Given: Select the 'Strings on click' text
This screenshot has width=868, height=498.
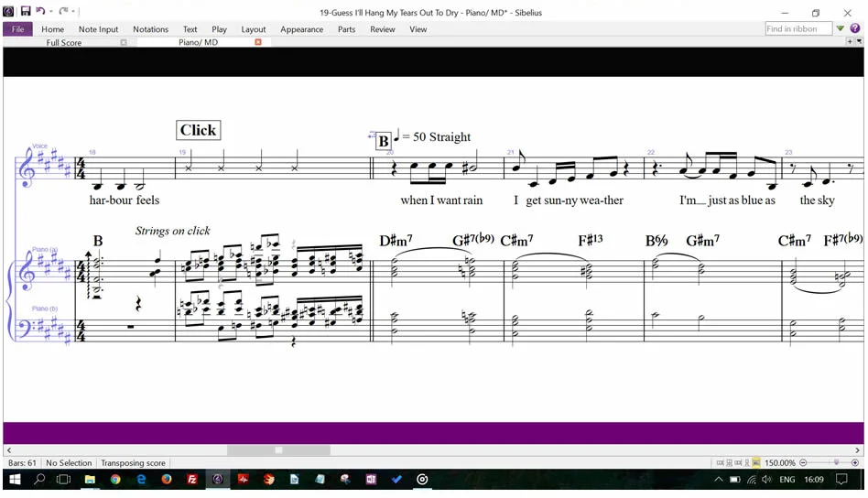Looking at the screenshot, I should (173, 231).
